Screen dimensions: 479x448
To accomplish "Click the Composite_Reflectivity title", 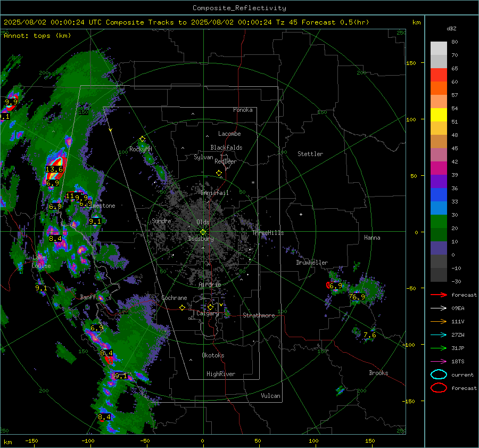I will [x=240, y=8].
